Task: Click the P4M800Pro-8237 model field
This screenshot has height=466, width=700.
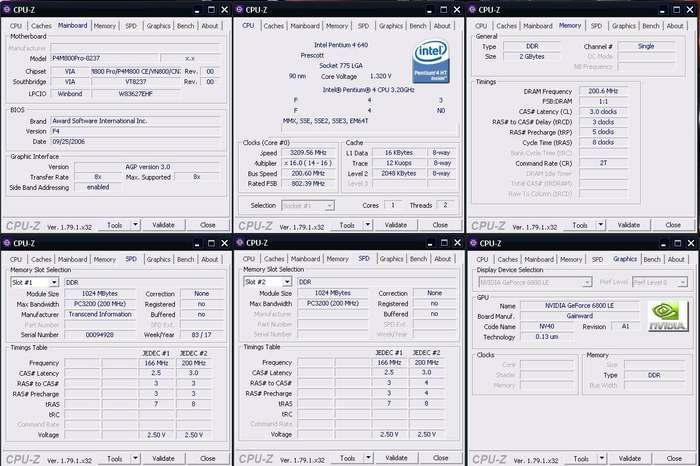Action: click(105, 58)
